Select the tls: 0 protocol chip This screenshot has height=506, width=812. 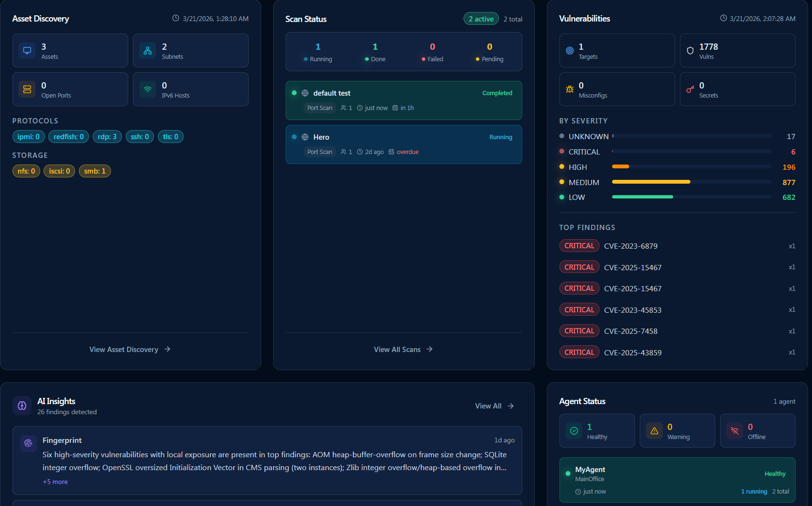(x=171, y=137)
